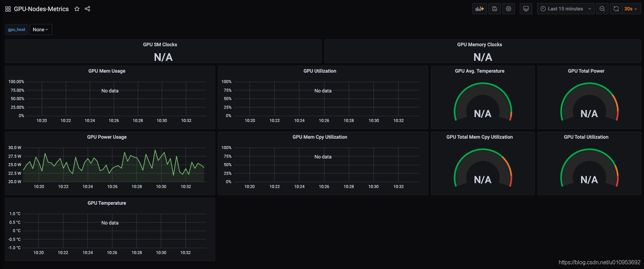The height and width of the screenshot is (269, 644).
Task: Open GPU Temperature panel title menu
Action: (x=107, y=203)
